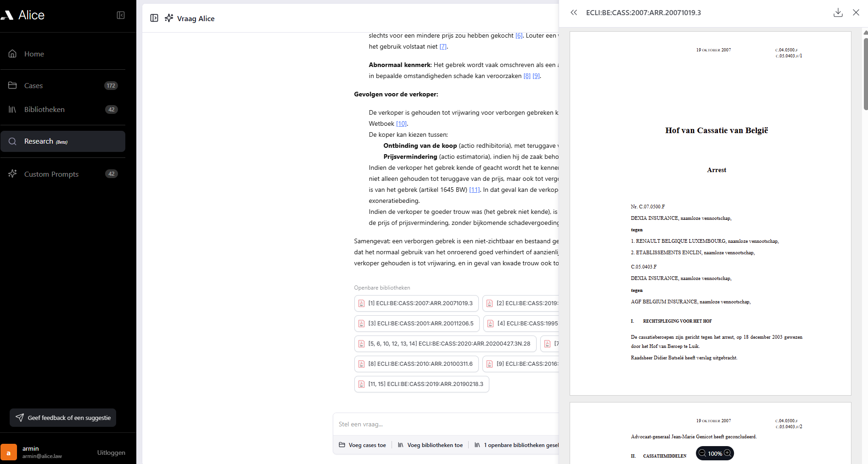Open source [8] ECLI:BE:CASS:2010:ARR.20100311.6
Screen dimensions: 868x464
point(416,364)
